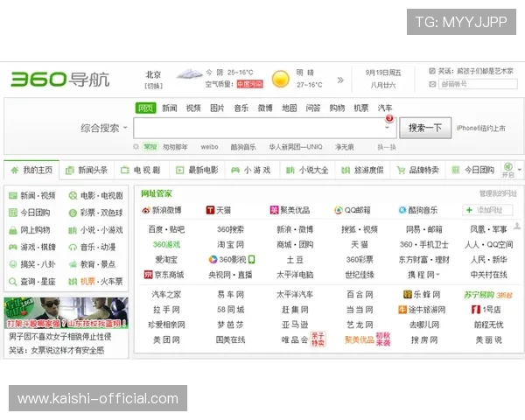Image resolution: width=525 pixels, height=420 pixels.
Task: Select the 地图 search tab
Action: (289, 108)
